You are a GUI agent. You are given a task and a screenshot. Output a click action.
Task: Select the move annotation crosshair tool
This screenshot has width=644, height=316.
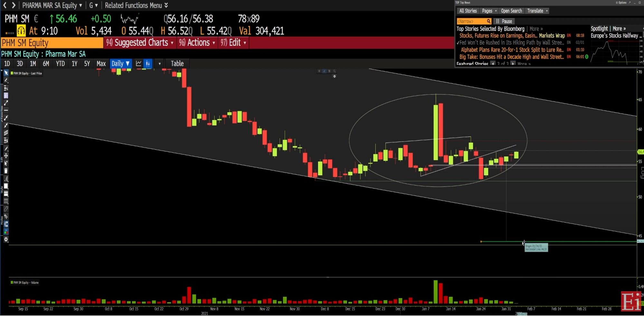6,156
